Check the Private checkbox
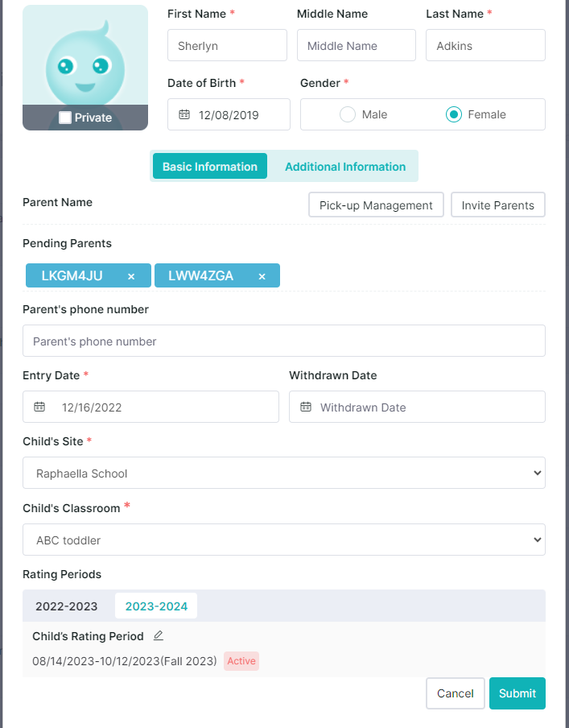The width and height of the screenshot is (569, 728). (x=65, y=118)
